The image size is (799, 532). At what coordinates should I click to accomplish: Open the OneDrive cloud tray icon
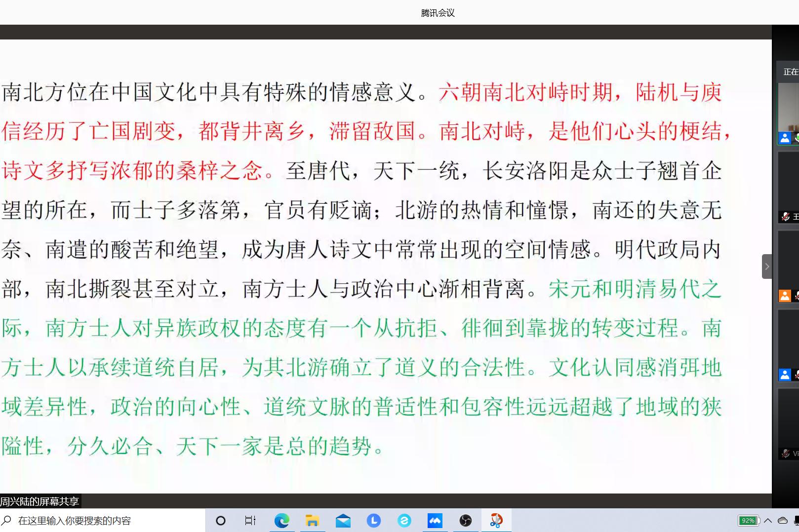(x=783, y=521)
